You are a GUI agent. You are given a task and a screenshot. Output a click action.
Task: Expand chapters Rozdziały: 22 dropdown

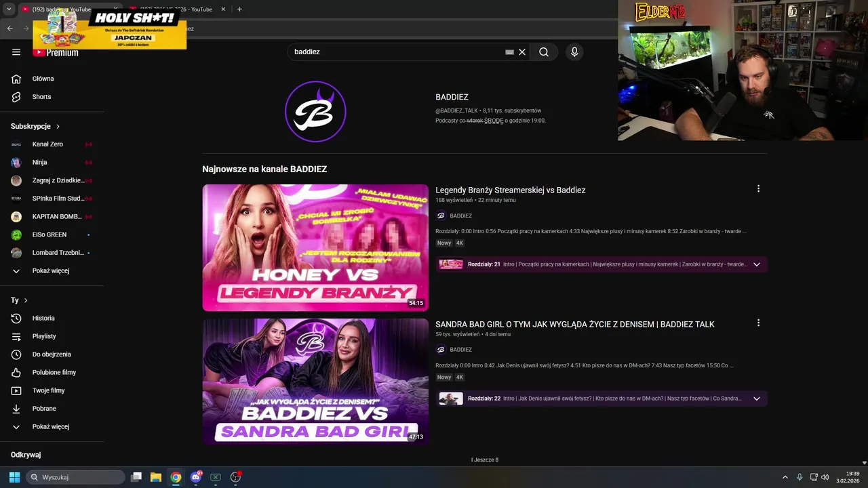[x=757, y=399]
